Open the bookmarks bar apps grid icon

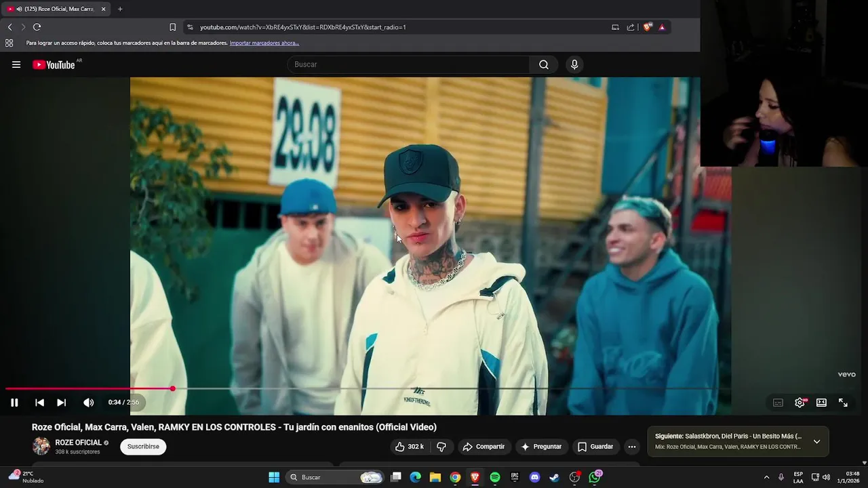tap(9, 43)
